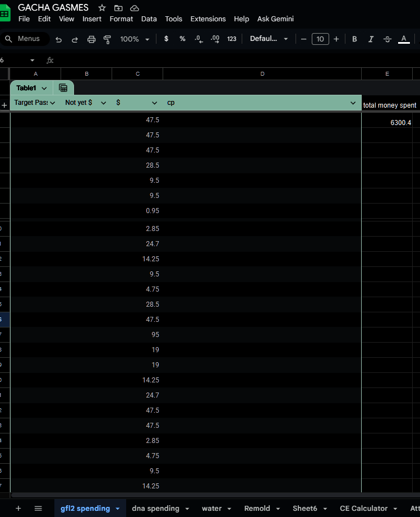The image size is (420, 517).
Task: Toggle bold formatting
Action: click(x=354, y=39)
